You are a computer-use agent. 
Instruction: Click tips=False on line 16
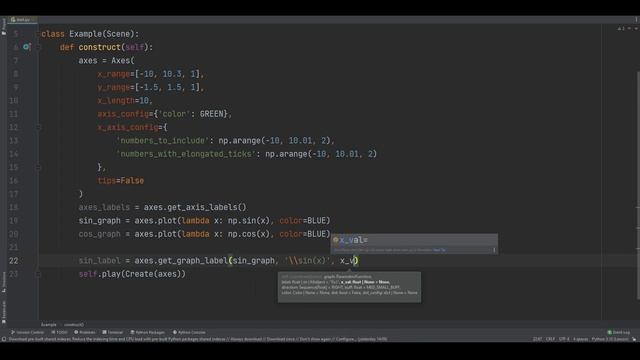point(120,180)
